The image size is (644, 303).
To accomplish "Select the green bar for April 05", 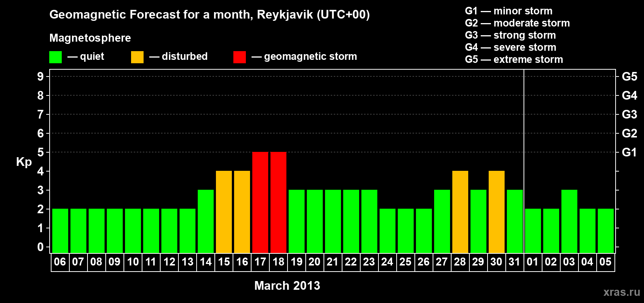I will point(606,231).
